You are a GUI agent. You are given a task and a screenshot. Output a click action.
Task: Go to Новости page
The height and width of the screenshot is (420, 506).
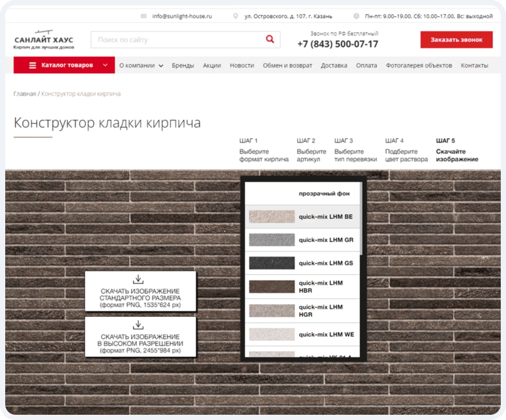tap(241, 65)
